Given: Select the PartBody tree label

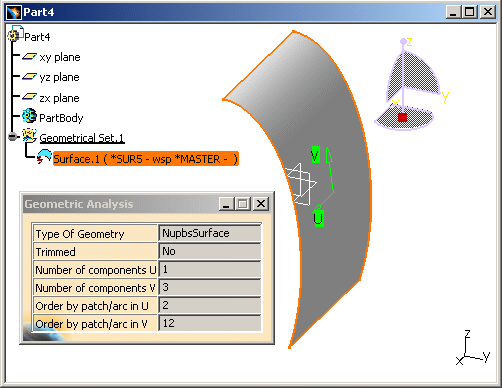Looking at the screenshot, I should tap(61, 118).
